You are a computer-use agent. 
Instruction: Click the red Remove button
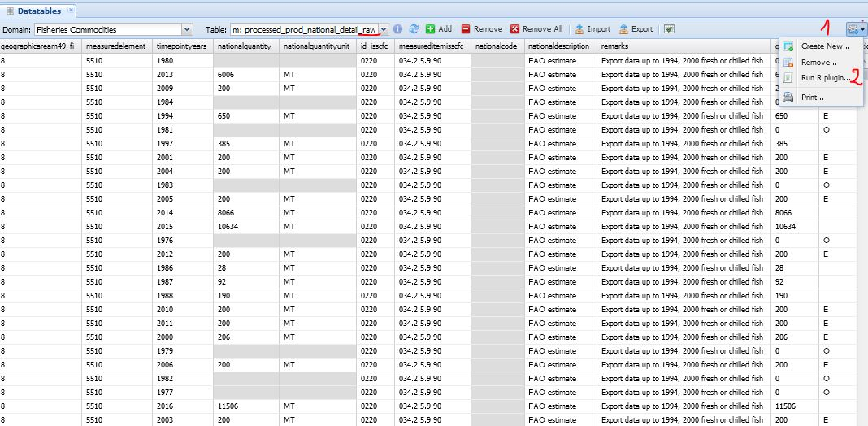tap(481, 28)
